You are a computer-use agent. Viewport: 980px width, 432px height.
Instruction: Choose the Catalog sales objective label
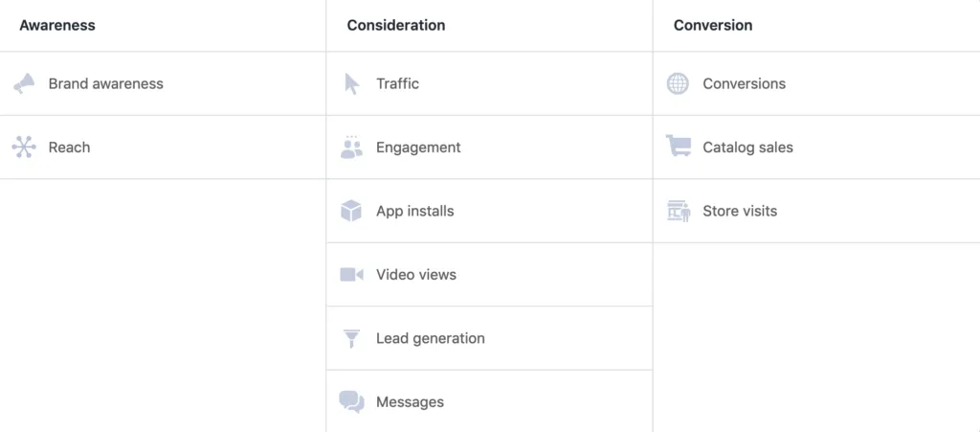[x=748, y=148]
